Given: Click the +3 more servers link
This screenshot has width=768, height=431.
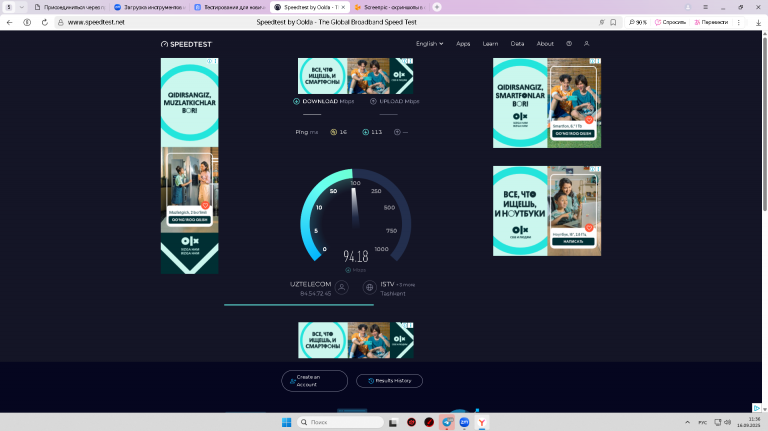Looking at the screenshot, I should coord(406,285).
